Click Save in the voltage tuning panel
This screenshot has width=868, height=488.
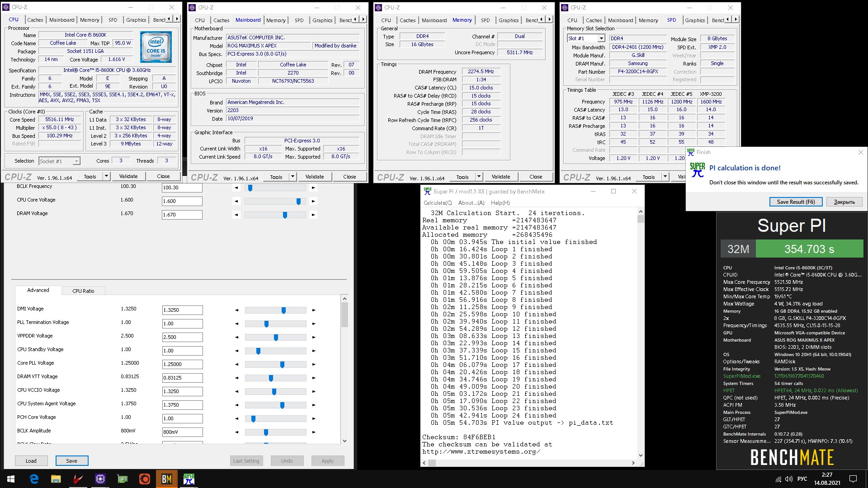coord(72,461)
